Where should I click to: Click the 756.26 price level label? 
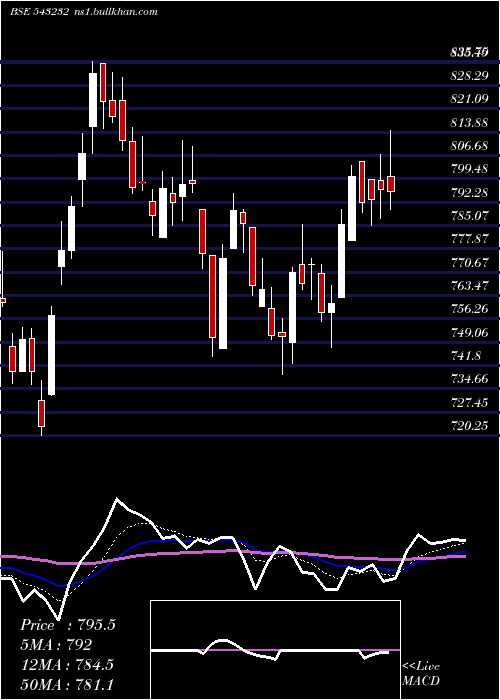click(x=469, y=309)
